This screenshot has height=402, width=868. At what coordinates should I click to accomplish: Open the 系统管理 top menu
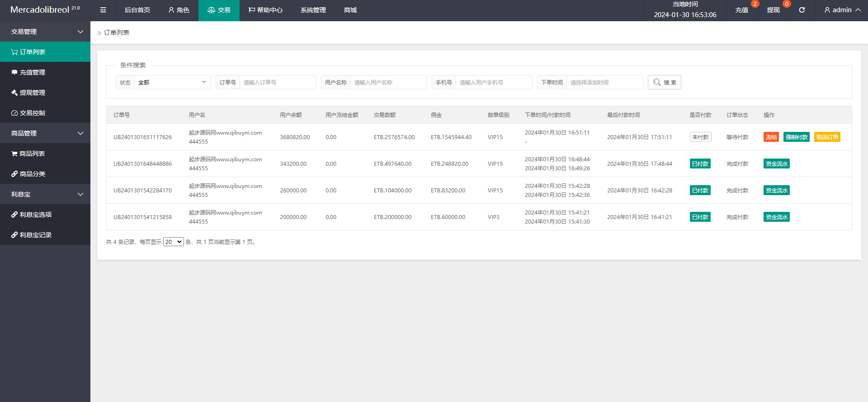coord(313,10)
